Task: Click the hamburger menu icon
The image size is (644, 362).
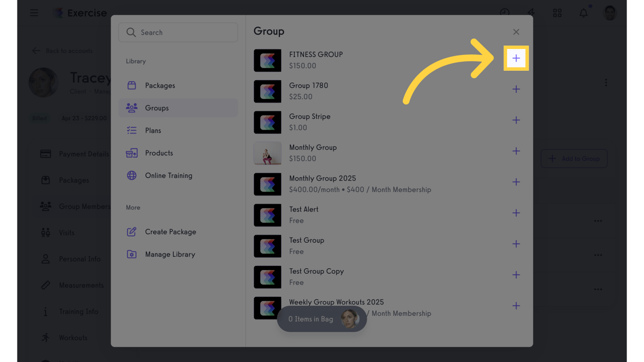Action: click(x=34, y=13)
